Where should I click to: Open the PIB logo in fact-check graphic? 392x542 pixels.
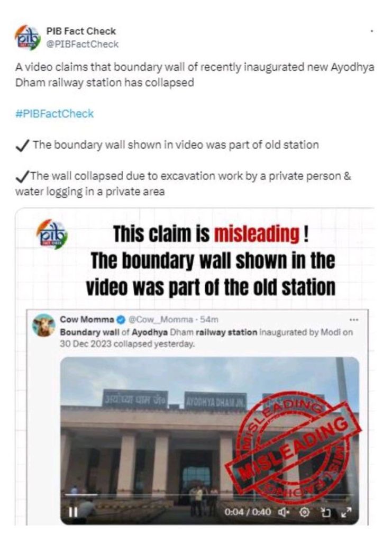point(52,234)
